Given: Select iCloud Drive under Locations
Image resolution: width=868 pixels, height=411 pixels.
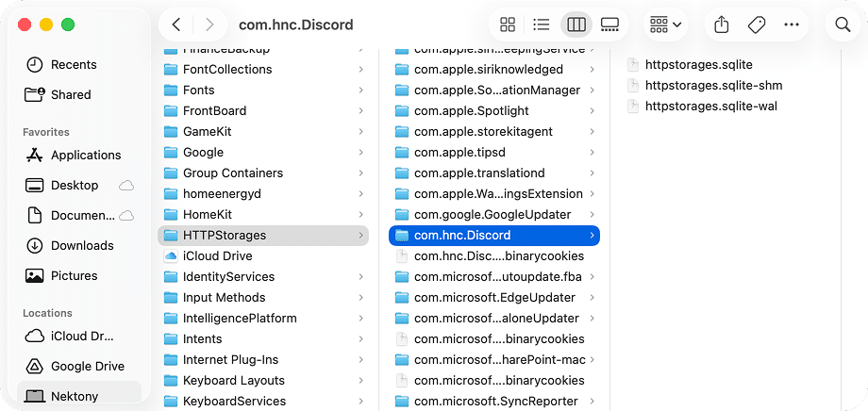Looking at the screenshot, I should [79, 336].
